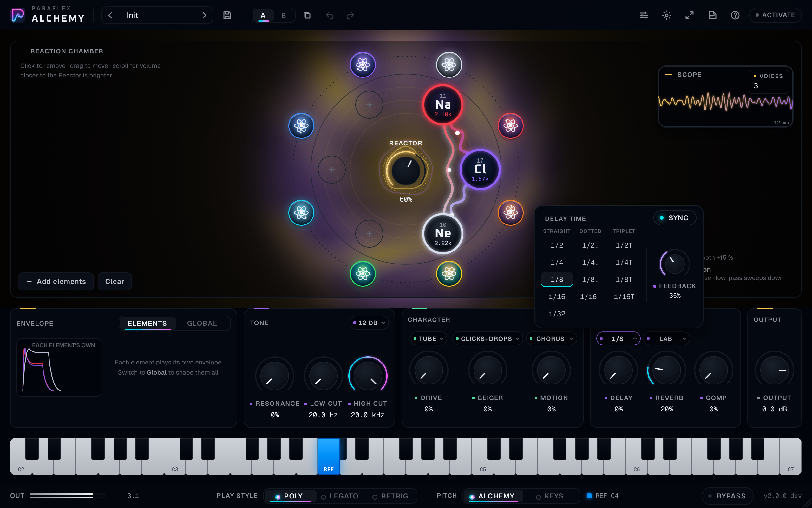This screenshot has height=508, width=812.
Task: Save the current preset
Action: (x=227, y=15)
